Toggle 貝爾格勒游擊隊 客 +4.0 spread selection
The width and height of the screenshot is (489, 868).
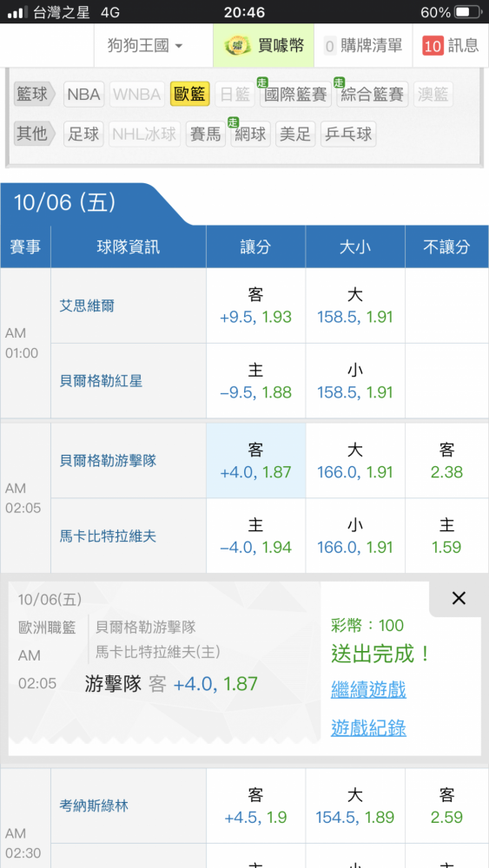pos(256,461)
